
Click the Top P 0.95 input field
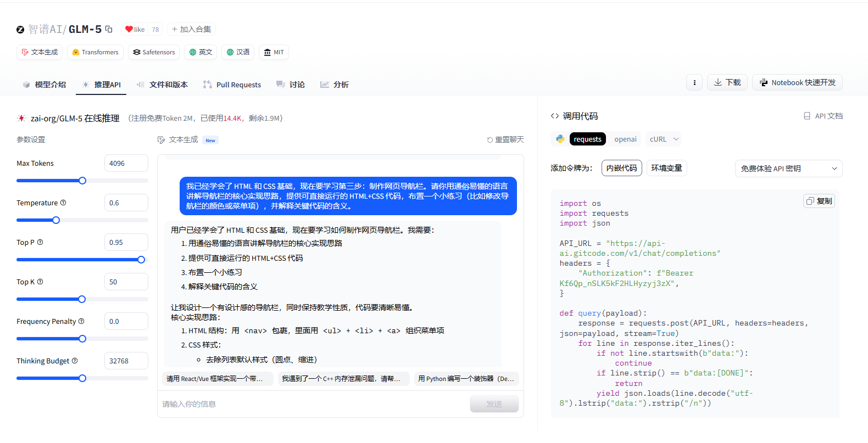coord(126,242)
